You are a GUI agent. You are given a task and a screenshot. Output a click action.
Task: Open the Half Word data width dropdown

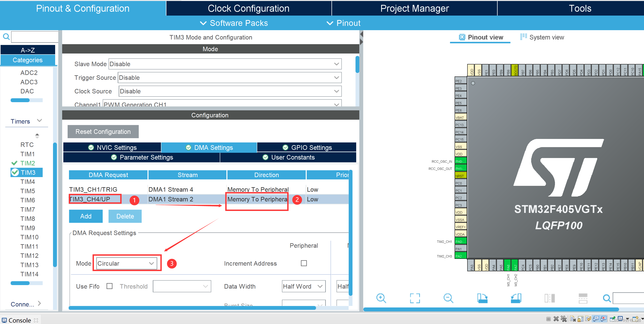[303, 286]
